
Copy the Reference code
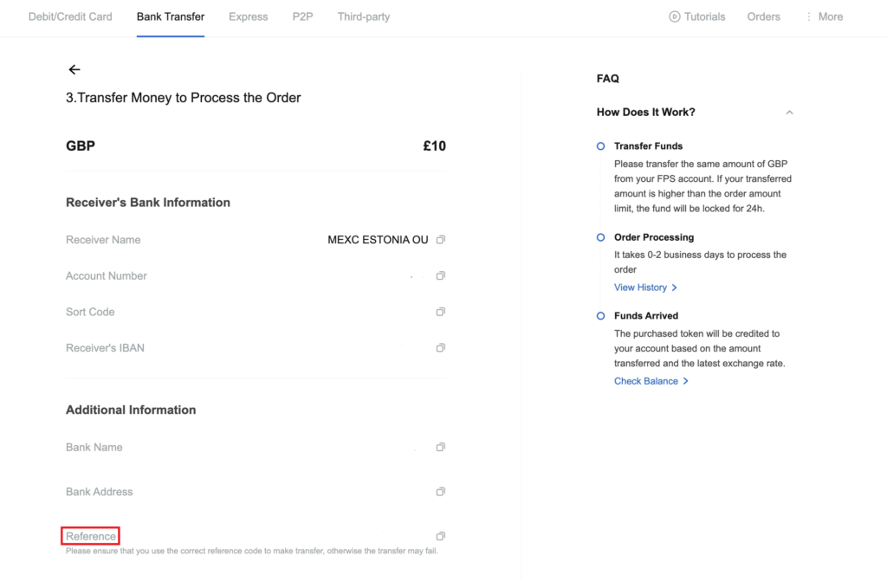pyautogui.click(x=441, y=536)
